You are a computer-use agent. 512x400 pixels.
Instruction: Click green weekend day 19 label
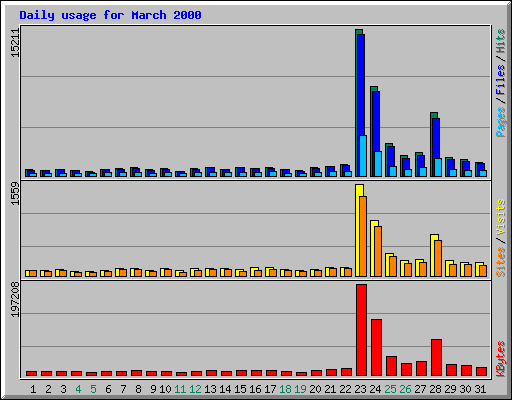click(x=300, y=389)
